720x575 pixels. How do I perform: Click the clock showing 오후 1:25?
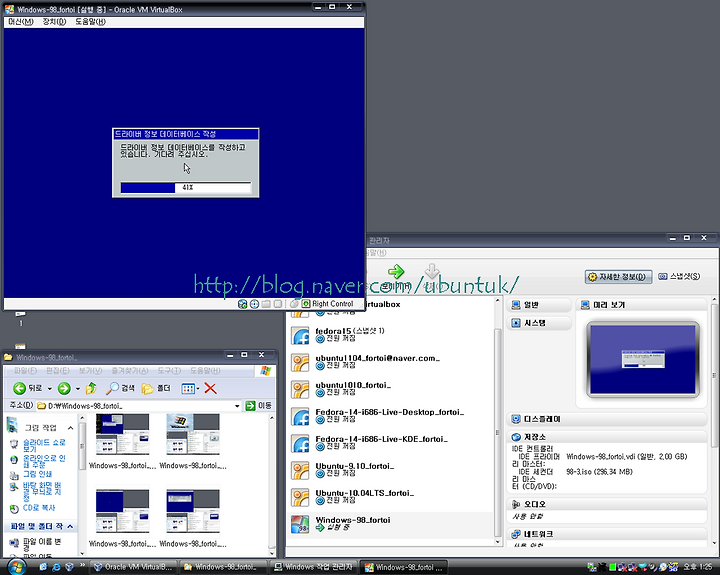point(698,567)
